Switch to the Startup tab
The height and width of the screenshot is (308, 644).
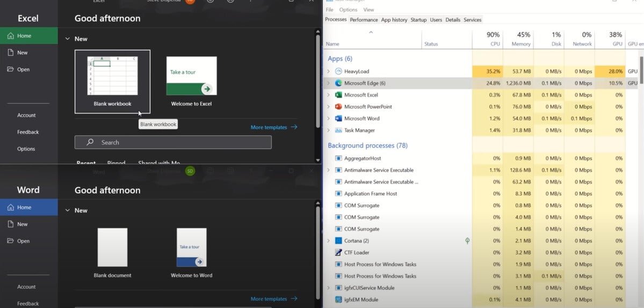pyautogui.click(x=418, y=20)
